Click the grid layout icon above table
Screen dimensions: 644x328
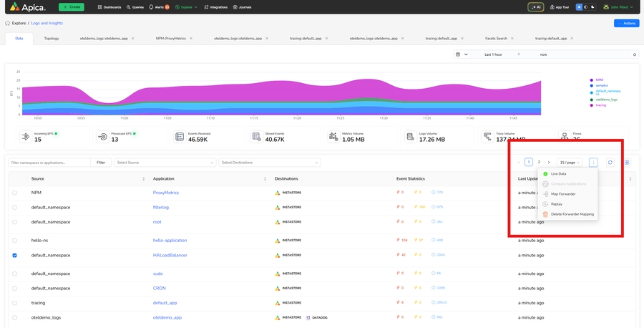click(x=627, y=163)
